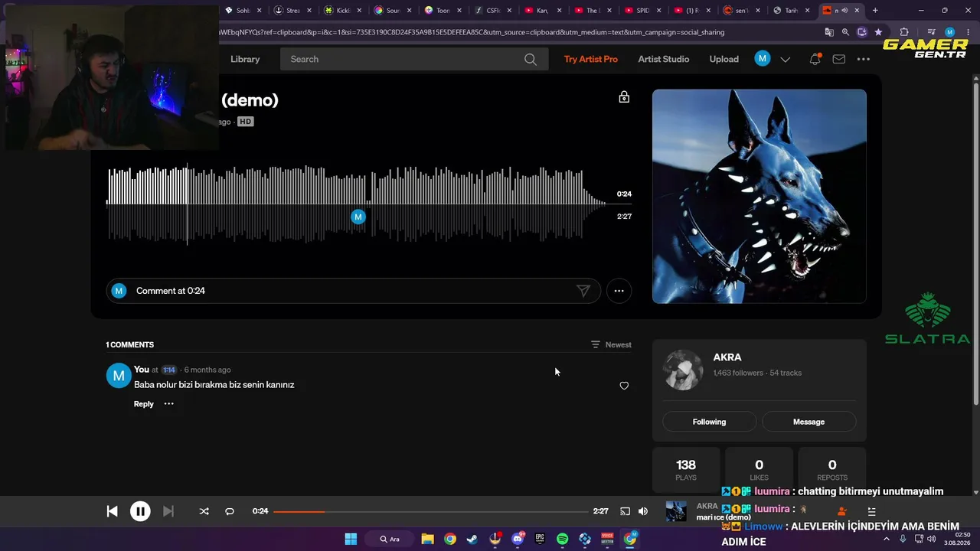
Task: Skip to the next track
Action: click(168, 511)
